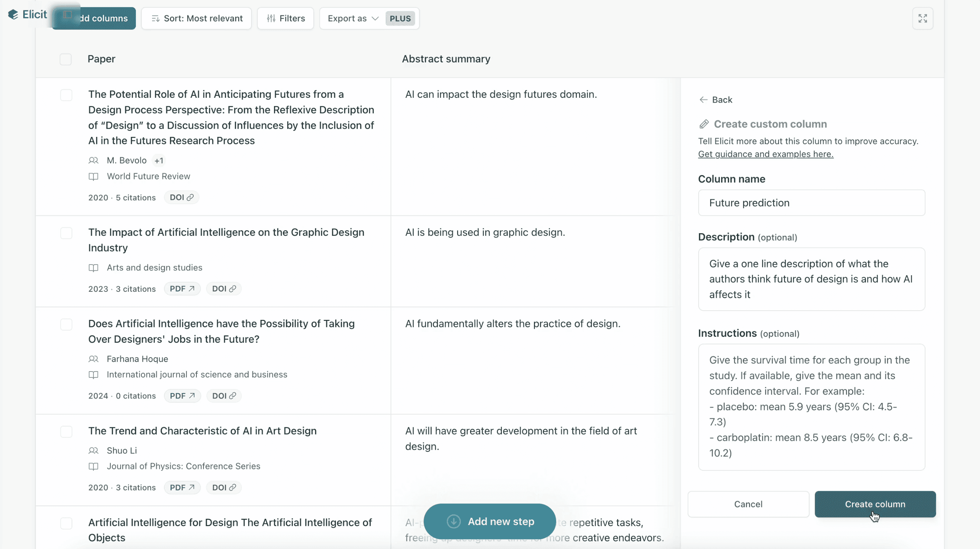The height and width of the screenshot is (549, 980).
Task: Open fullscreen view in top right corner
Action: tap(922, 18)
